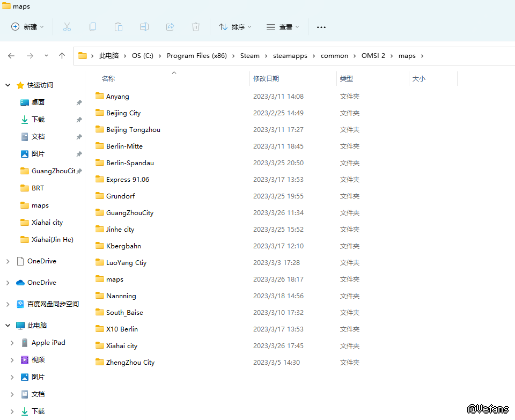515x420 pixels.
Task: Click the Rename icon in toolbar
Action: pos(144,27)
